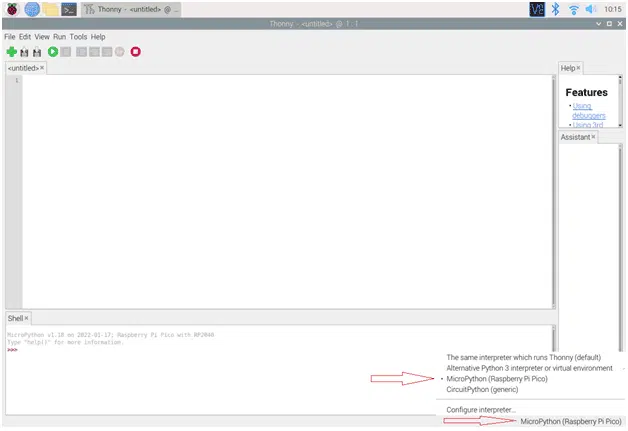The width and height of the screenshot is (628, 431).
Task: Open the Using 3rd help link
Action: coord(588,125)
